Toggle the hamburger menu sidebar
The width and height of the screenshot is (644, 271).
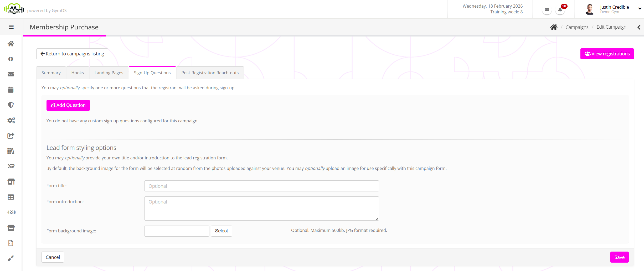tap(11, 27)
